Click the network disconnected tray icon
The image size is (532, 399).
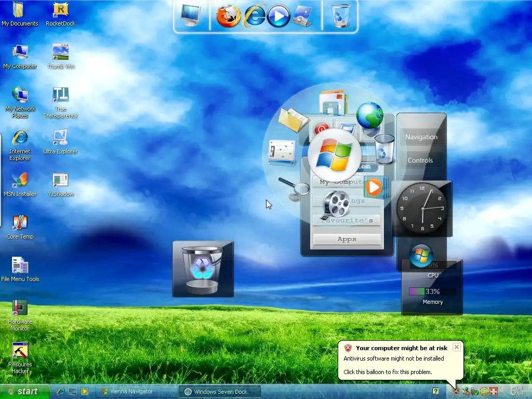click(x=465, y=392)
